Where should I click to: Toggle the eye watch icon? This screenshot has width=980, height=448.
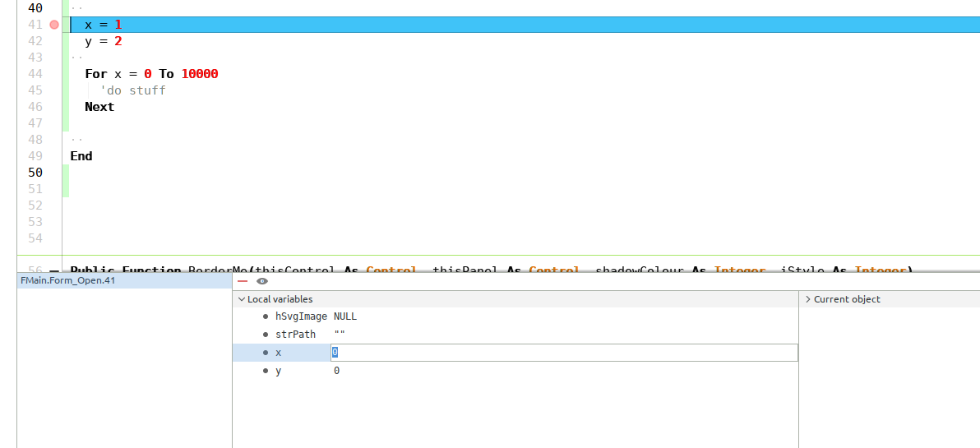262,281
